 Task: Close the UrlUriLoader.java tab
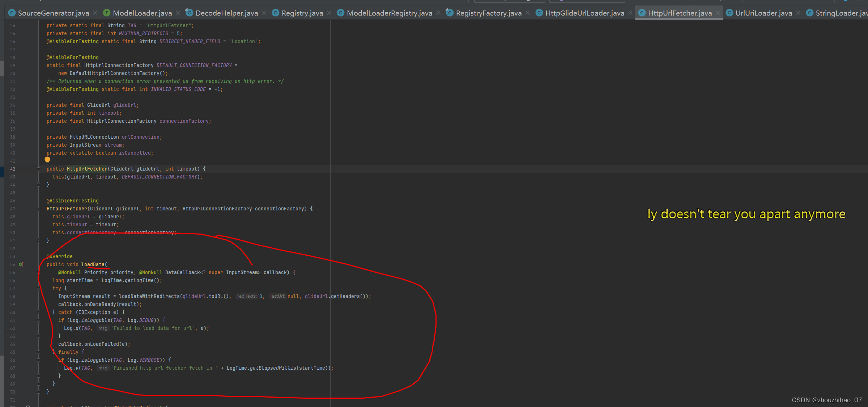point(798,13)
